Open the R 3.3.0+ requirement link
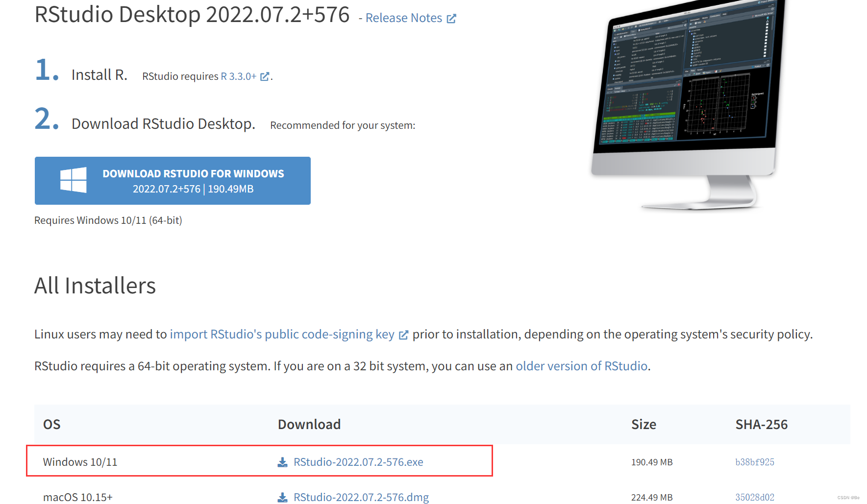Screen dimensions: 867x504 tap(240, 76)
